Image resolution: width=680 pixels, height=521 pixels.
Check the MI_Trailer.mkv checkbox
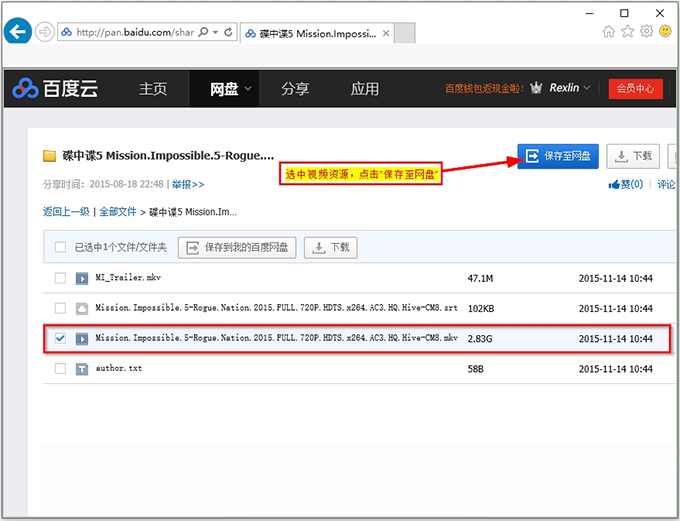click(60, 278)
